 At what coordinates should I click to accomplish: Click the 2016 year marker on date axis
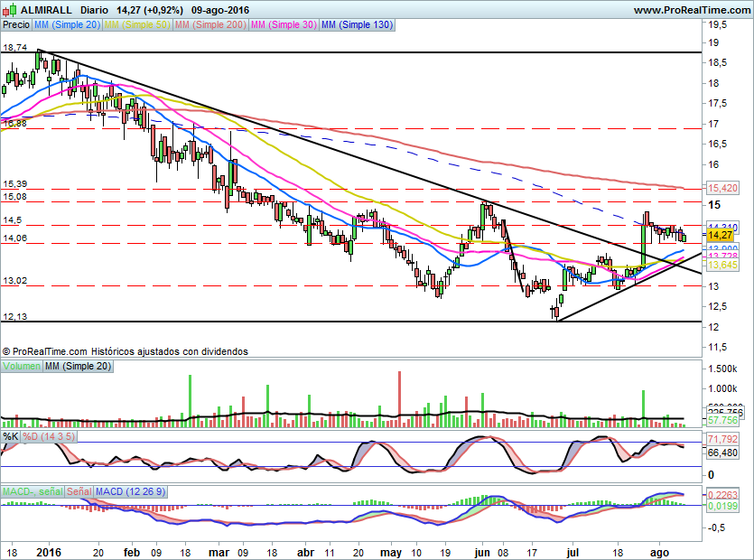49,553
